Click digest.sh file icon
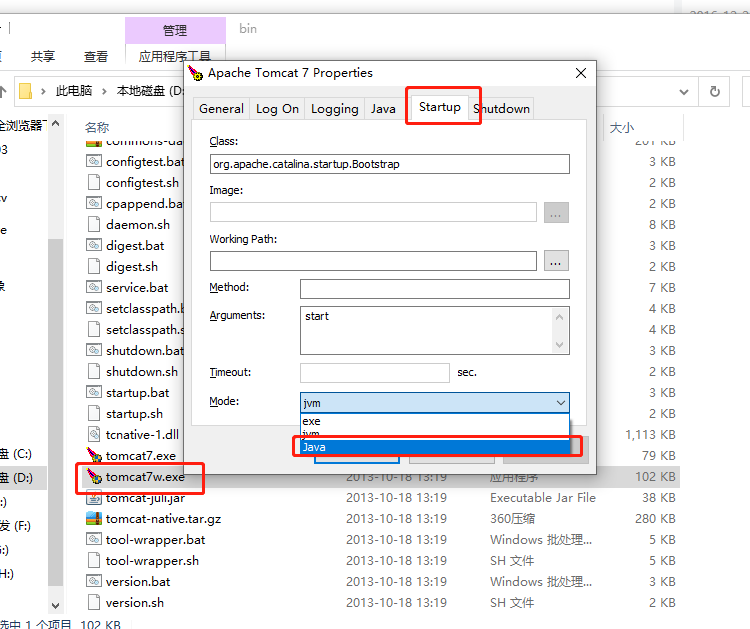Screen dimensions: 750x629 pos(94,266)
